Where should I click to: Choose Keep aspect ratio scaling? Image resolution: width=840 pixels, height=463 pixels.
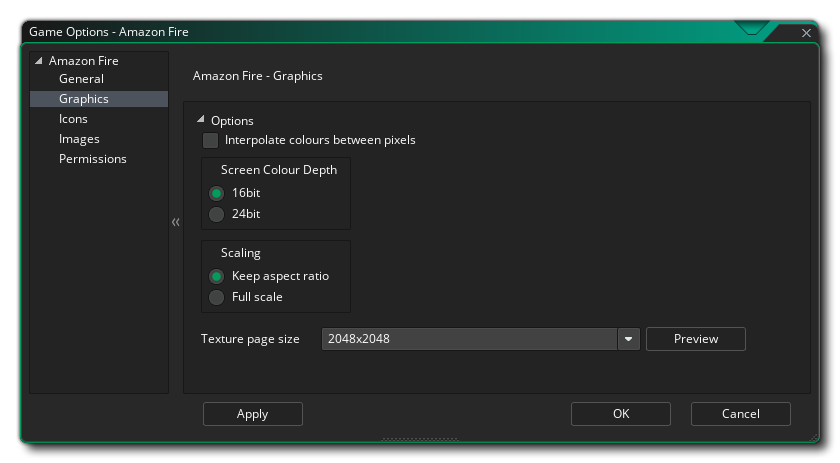[x=216, y=276]
